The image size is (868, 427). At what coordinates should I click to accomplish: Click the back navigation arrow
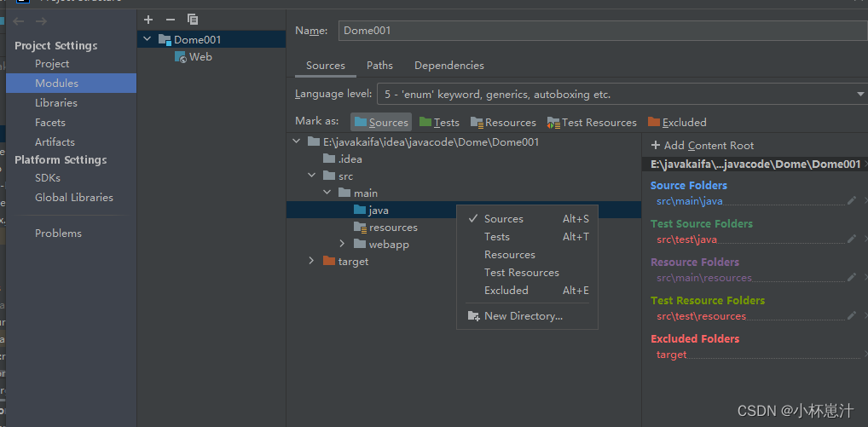click(x=19, y=21)
